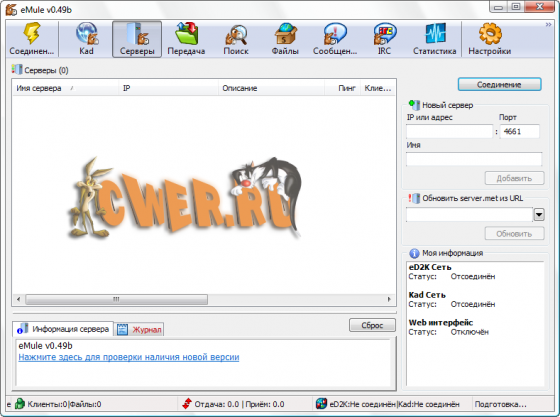The height and width of the screenshot is (417, 560).
Task: Focus the IP или адрес input field
Action: point(449,131)
